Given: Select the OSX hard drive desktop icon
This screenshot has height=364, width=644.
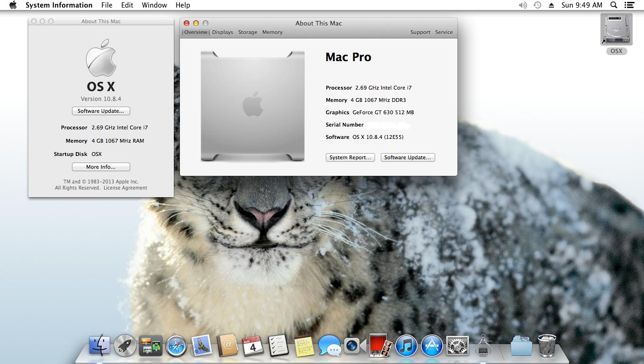Looking at the screenshot, I should pos(616,30).
